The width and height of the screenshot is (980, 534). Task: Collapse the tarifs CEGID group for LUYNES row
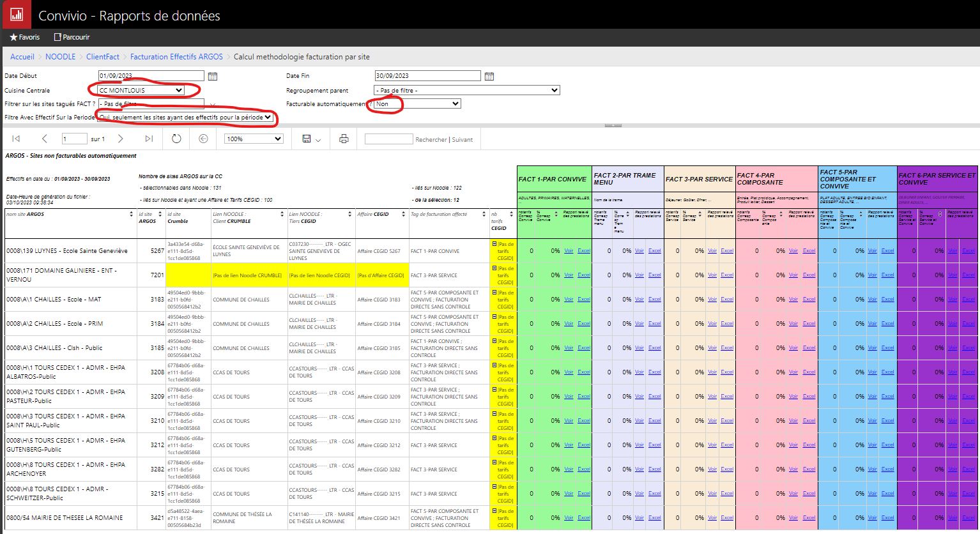coord(494,244)
